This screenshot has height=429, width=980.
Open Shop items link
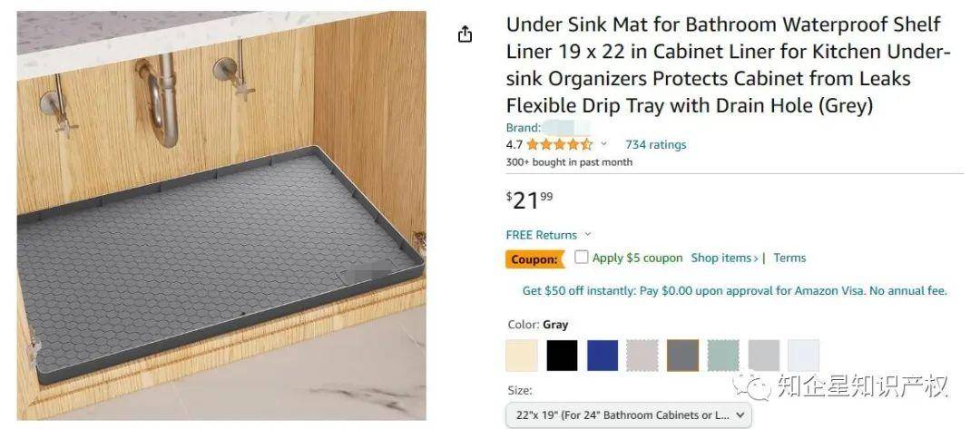(x=724, y=258)
